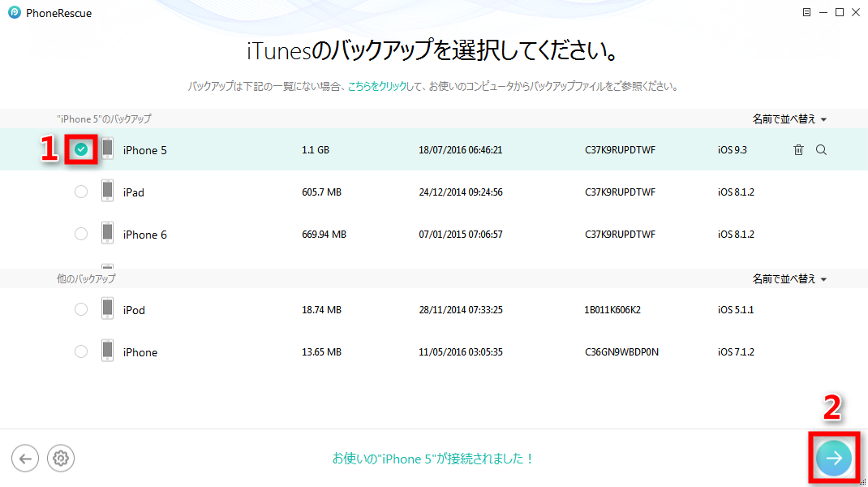The width and height of the screenshot is (868, 487).
Task: Maximize the PhoneRescue window
Action: [x=840, y=12]
